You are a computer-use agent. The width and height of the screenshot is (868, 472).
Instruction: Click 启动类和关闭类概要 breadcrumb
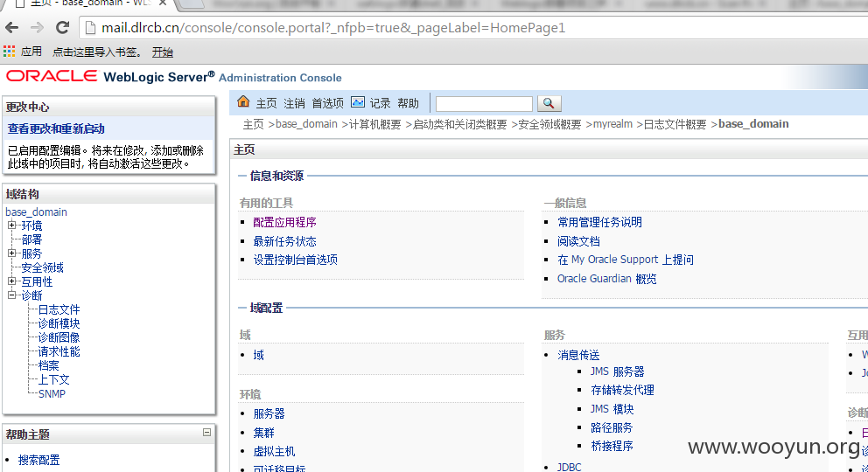coord(460,124)
